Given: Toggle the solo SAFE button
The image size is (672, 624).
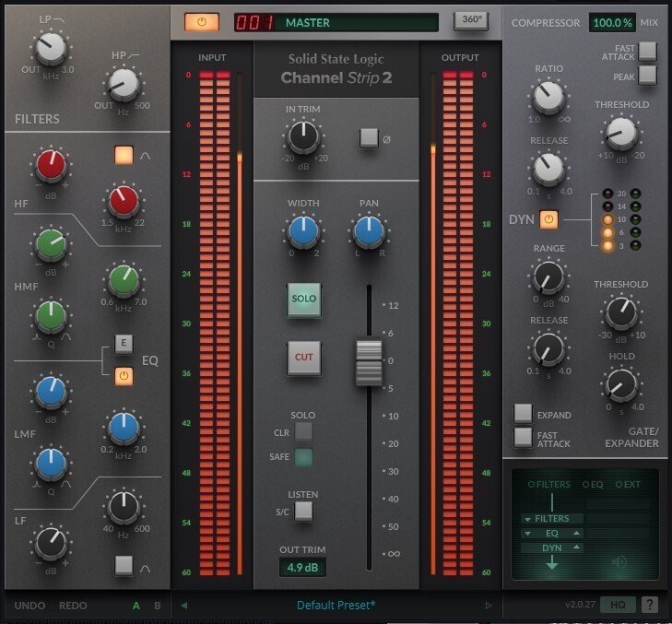Looking at the screenshot, I should pos(303,457).
